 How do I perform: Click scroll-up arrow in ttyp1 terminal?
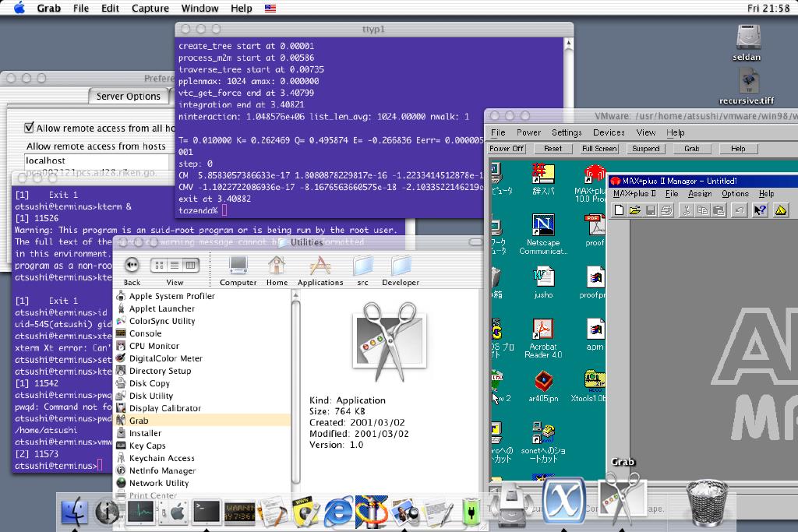tap(568, 44)
